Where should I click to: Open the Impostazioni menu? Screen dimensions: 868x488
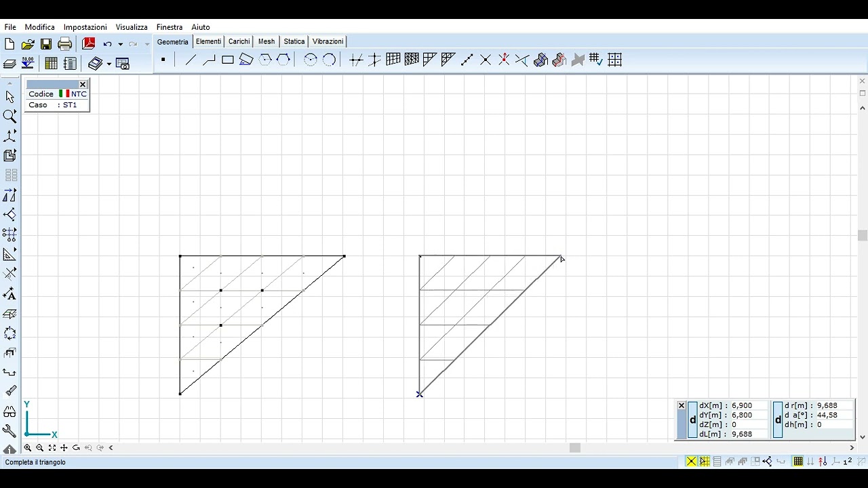pos(85,27)
